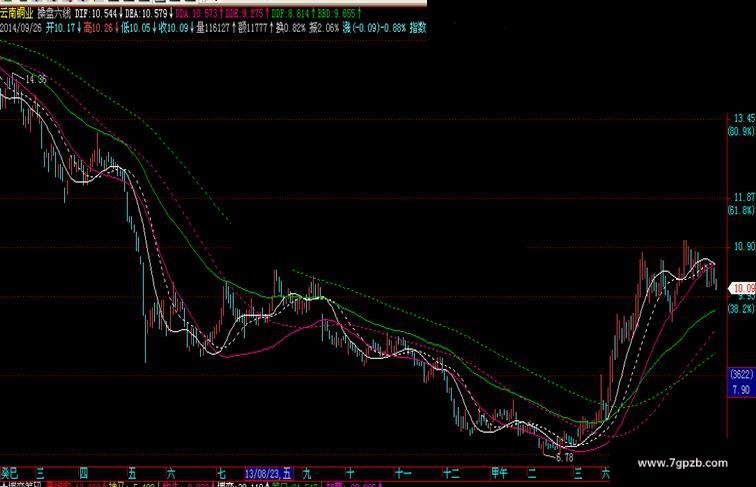Click the 6.78 low price annotation

pos(565,457)
